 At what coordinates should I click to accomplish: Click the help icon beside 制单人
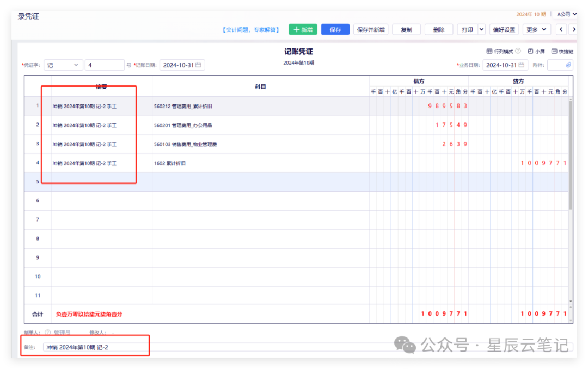pos(47,332)
